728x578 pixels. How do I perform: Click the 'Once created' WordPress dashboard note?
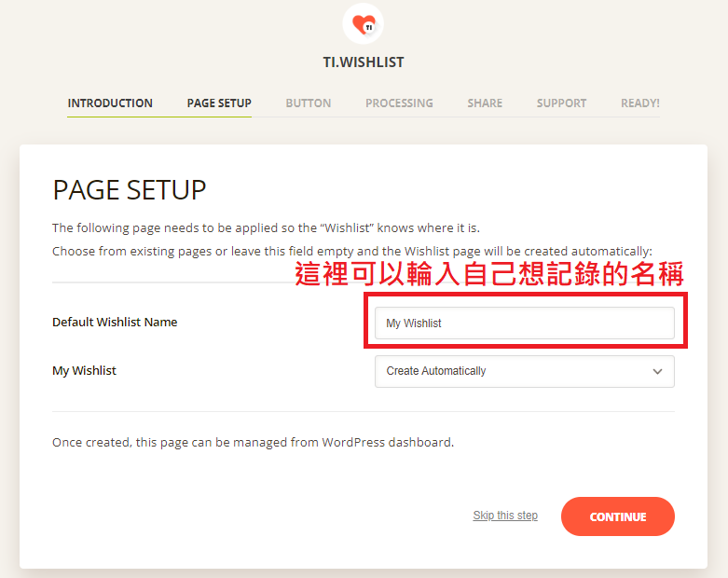click(x=253, y=443)
